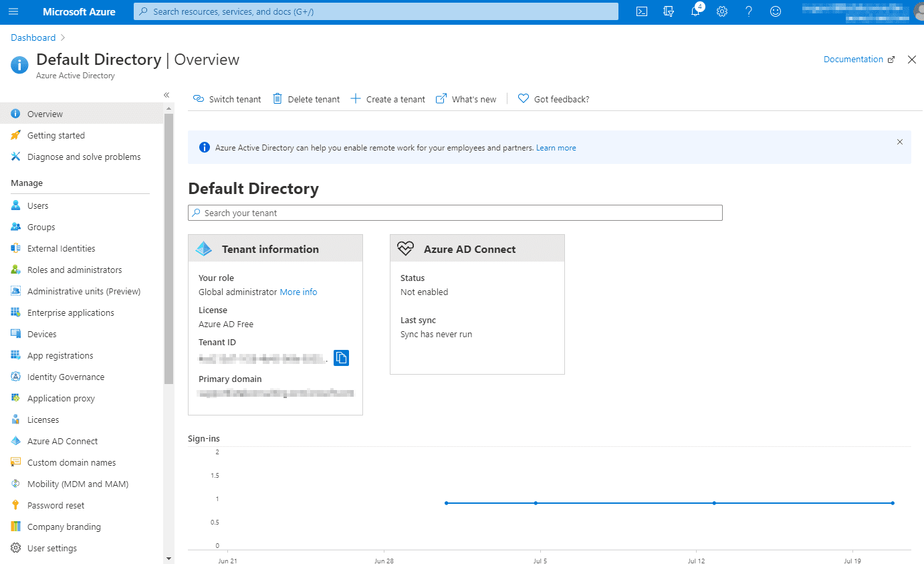Click the Company branding icon
The image size is (924, 564).
(15, 527)
